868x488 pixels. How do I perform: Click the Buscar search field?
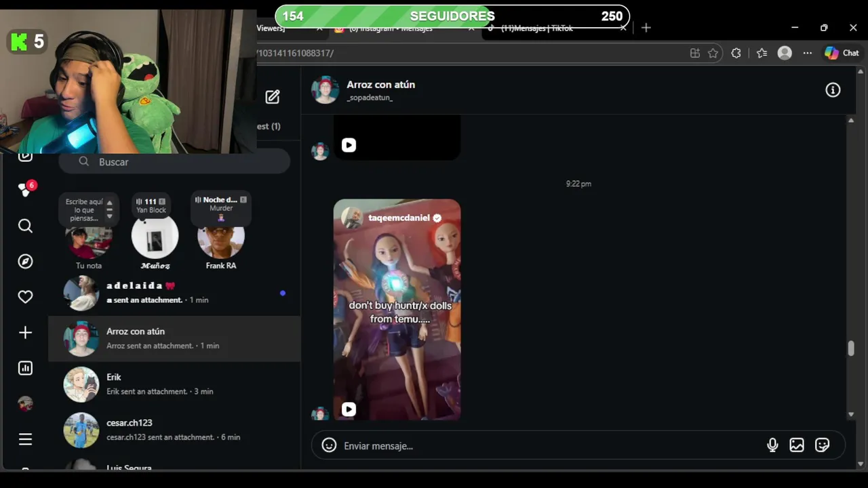(x=174, y=161)
